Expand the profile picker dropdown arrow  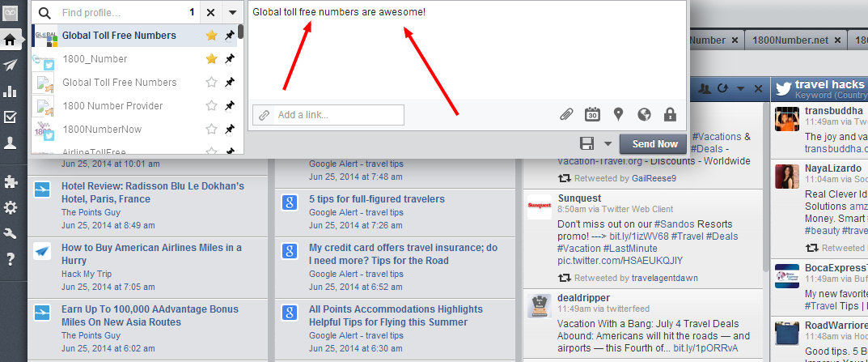coord(232,13)
